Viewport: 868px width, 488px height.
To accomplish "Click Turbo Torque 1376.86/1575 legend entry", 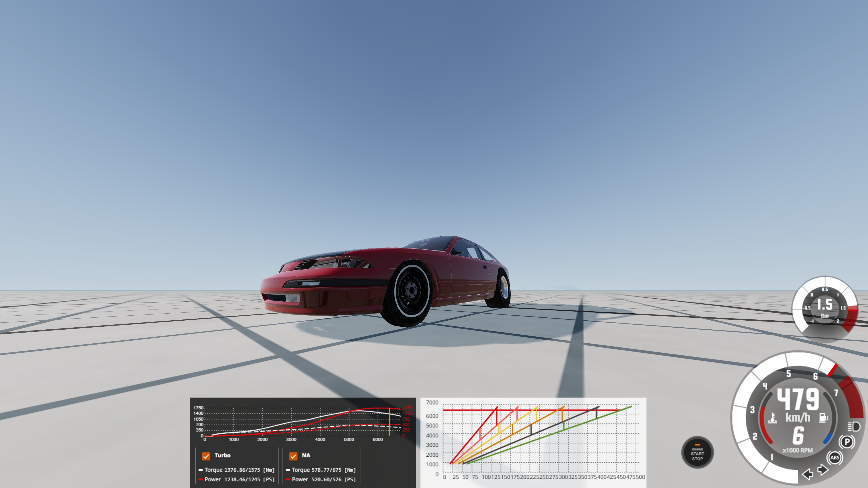I will tap(237, 470).
